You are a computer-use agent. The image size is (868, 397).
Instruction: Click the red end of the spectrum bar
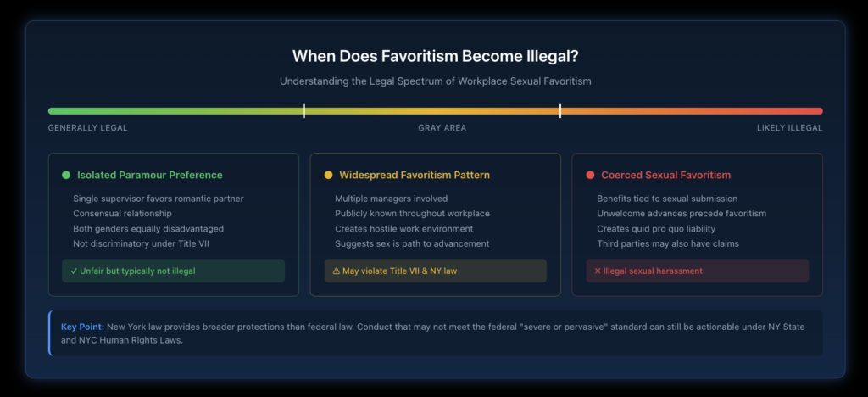(x=819, y=110)
